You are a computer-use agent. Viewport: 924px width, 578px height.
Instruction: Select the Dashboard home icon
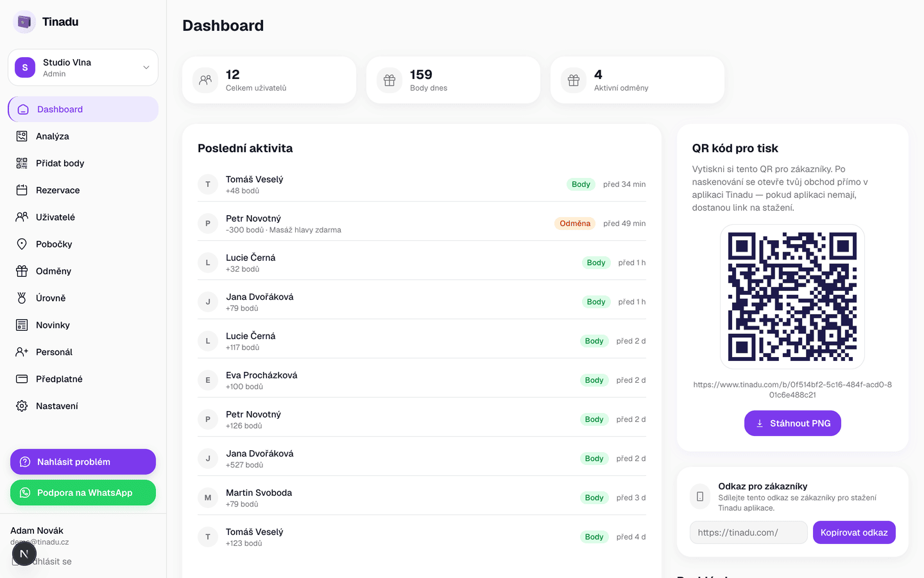point(23,109)
